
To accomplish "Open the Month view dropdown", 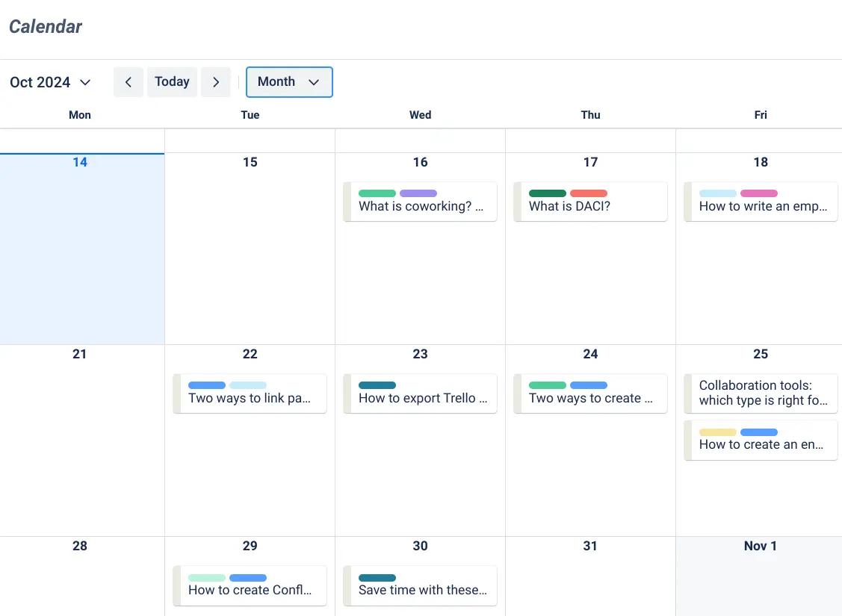I will click(289, 82).
